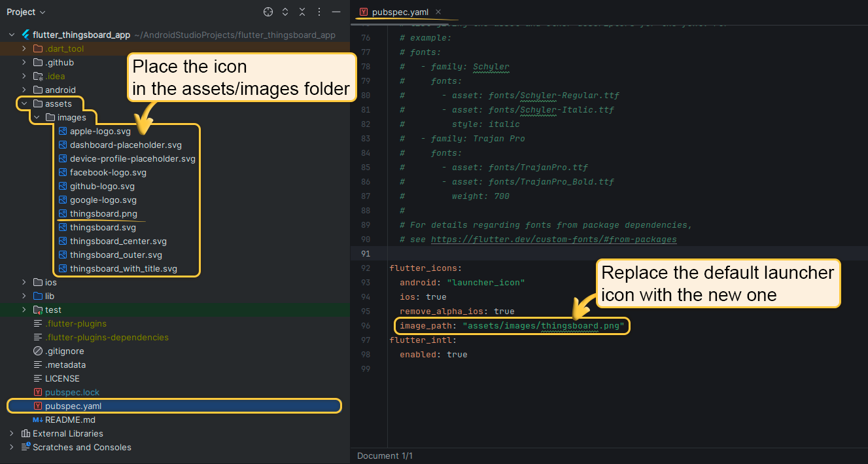
Task: Close the pubspec.yaml editor tab
Action: [438, 12]
